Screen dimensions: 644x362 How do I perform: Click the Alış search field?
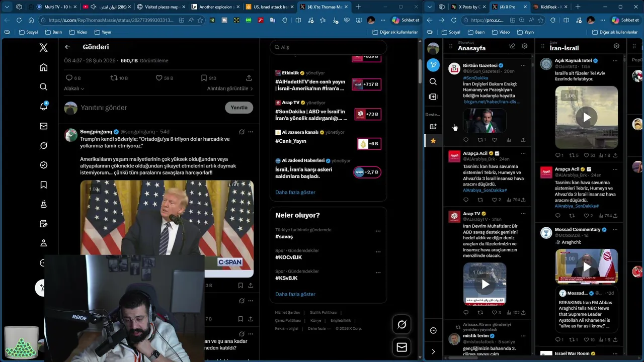(328, 47)
